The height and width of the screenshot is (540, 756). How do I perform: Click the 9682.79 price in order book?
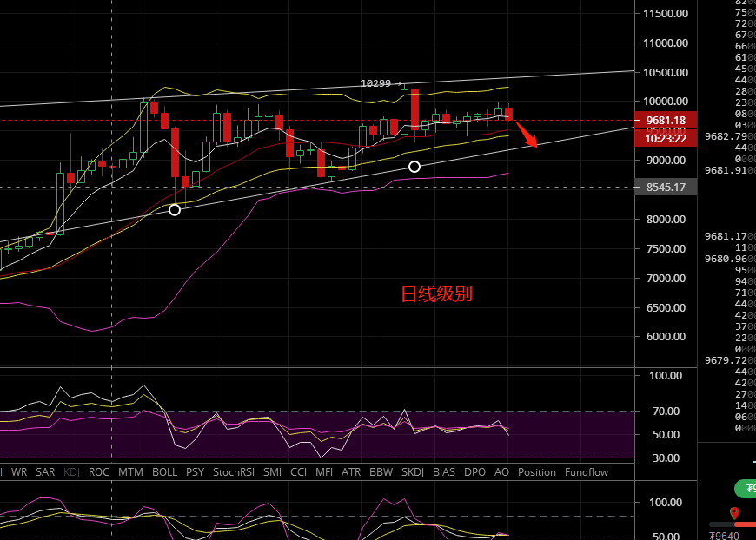728,136
